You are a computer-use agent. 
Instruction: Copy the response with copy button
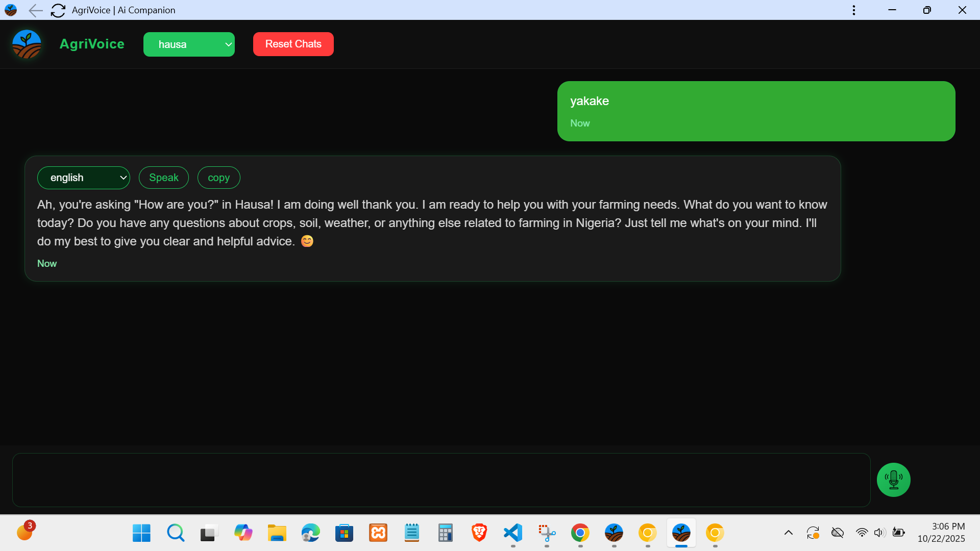pyautogui.click(x=218, y=178)
